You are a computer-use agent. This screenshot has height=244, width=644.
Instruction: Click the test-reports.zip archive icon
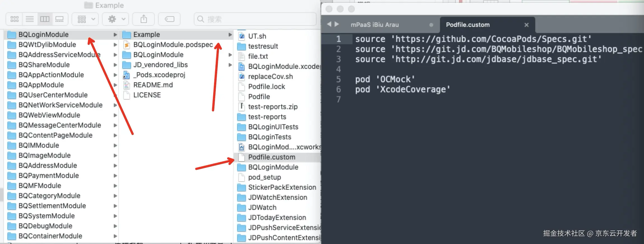coord(242,107)
